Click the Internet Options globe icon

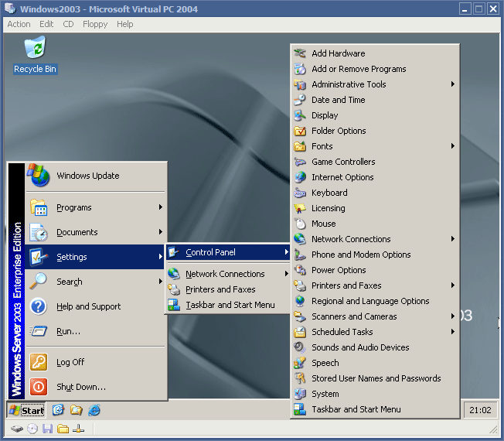click(300, 177)
